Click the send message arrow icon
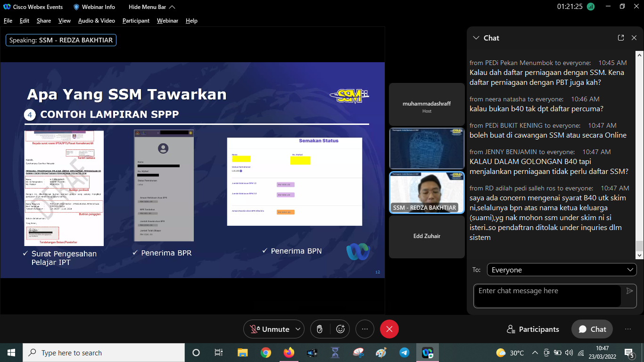This screenshot has width=644, height=362. [629, 291]
